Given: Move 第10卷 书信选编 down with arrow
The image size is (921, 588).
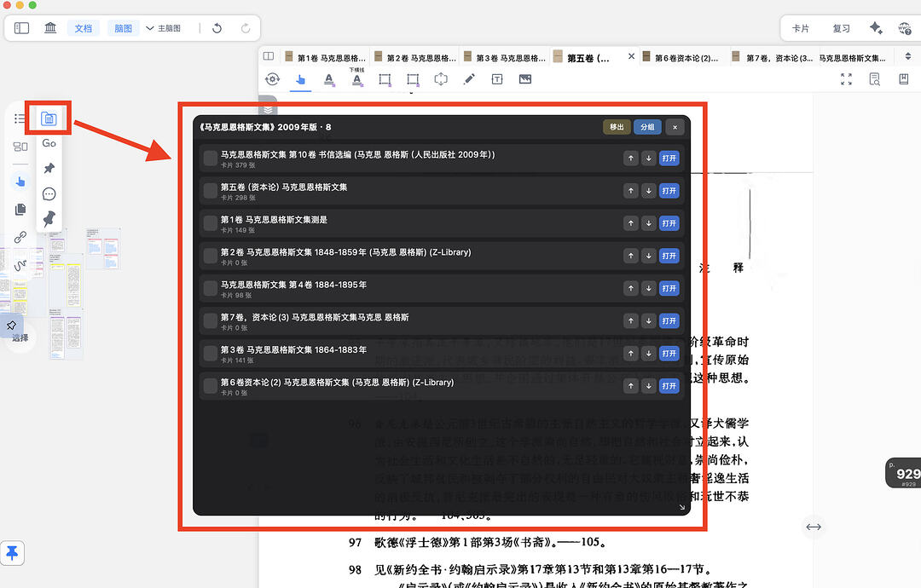Looking at the screenshot, I should pyautogui.click(x=648, y=159).
